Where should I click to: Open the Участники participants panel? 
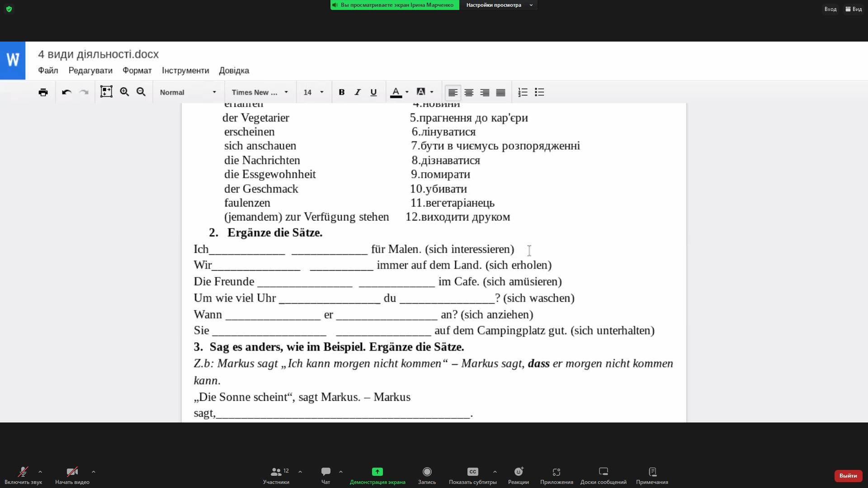point(276,476)
